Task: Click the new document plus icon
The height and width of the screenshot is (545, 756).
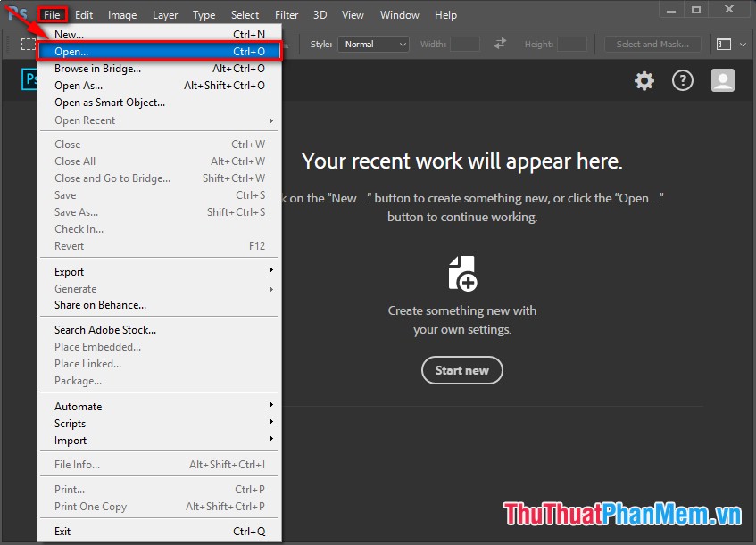Action: pyautogui.click(x=462, y=274)
